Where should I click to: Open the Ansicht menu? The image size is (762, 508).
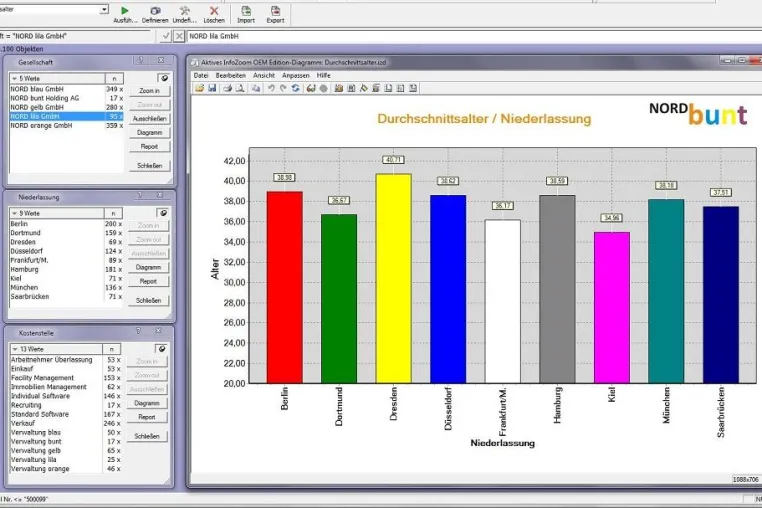tap(263, 75)
